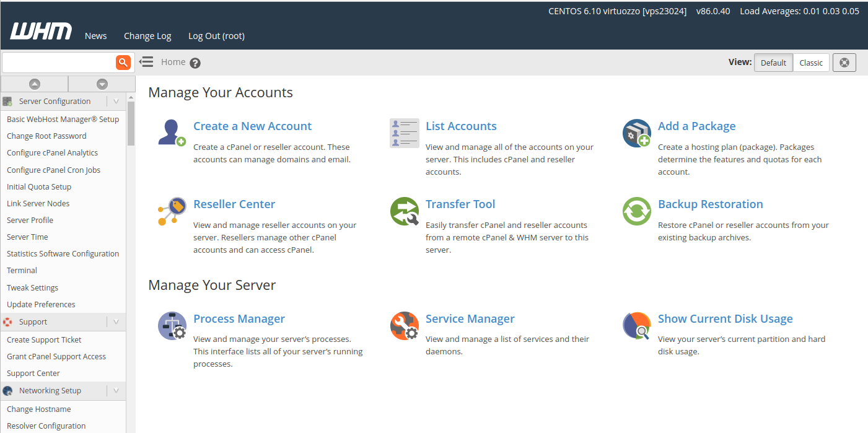Click the List Accounts icon
868x433 pixels.
(405, 133)
